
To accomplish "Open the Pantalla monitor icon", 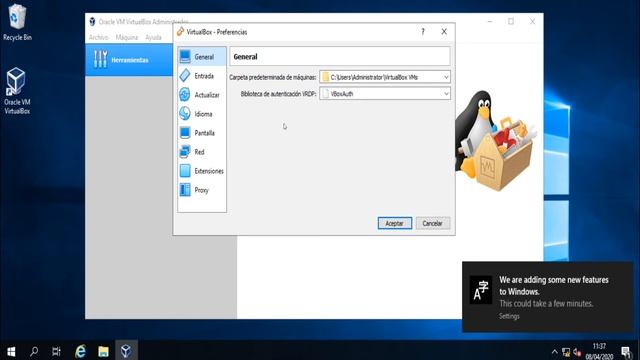I will [185, 133].
